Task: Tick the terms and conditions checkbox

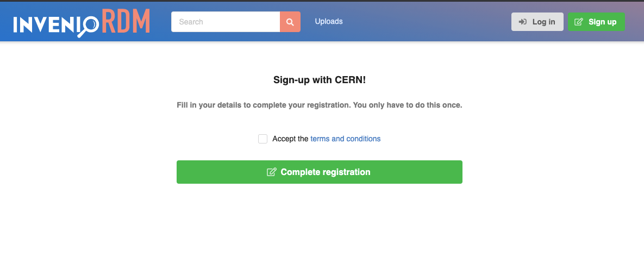Action: pyautogui.click(x=263, y=139)
